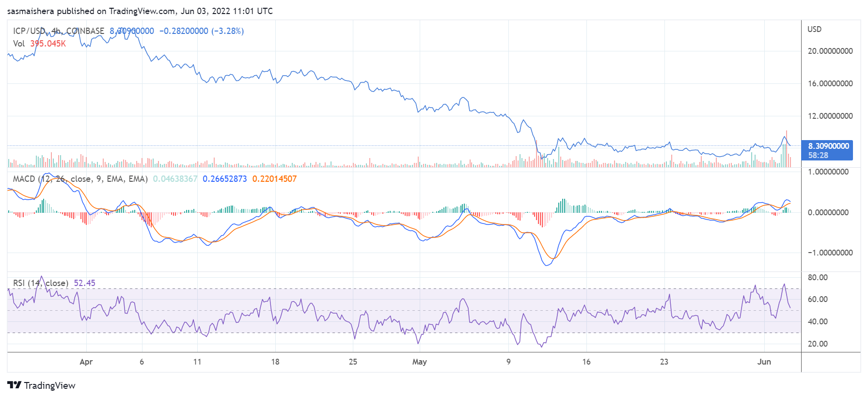Click the date 9 on time axis
868x398 pixels.
[x=508, y=362]
